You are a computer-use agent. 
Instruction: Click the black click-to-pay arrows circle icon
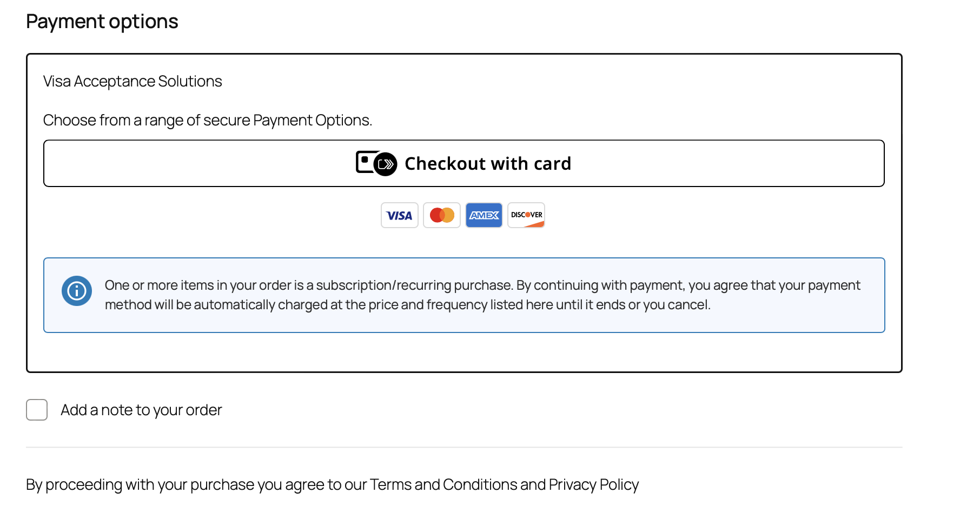(386, 164)
